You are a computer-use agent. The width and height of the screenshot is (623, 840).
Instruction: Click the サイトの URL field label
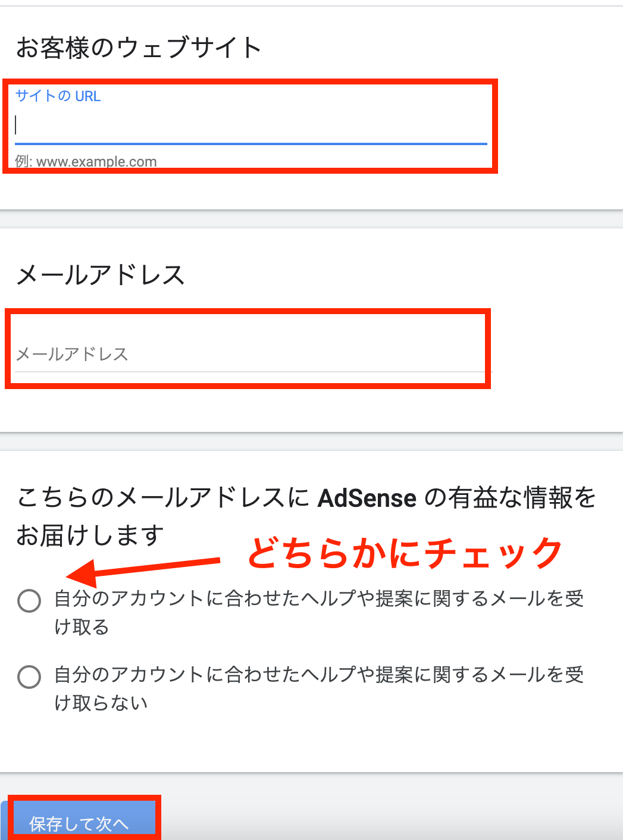click(58, 96)
